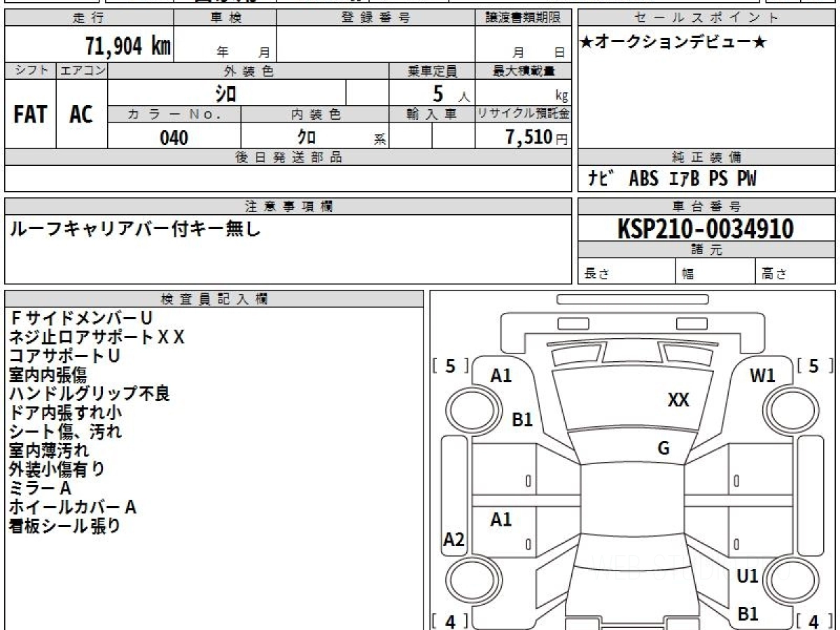The height and width of the screenshot is (630, 840).
Task: Click the PW equipment entry
Action: point(746,179)
